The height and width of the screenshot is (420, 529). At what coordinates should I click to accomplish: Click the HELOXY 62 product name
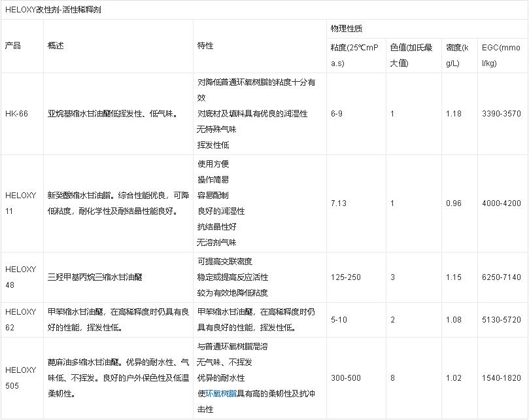(21, 319)
